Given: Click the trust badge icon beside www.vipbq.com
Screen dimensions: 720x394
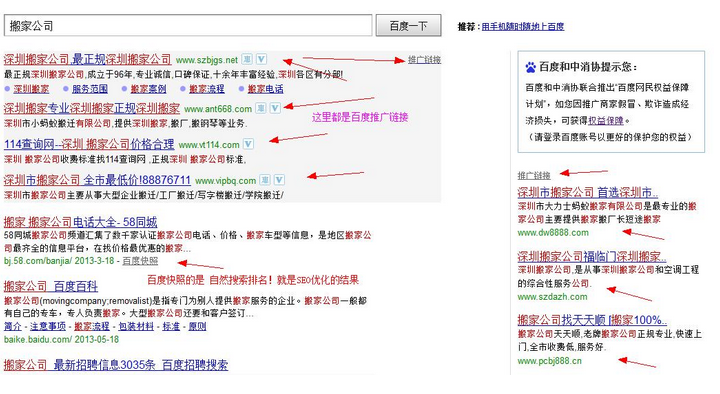Looking at the screenshot, I should pos(265,180).
